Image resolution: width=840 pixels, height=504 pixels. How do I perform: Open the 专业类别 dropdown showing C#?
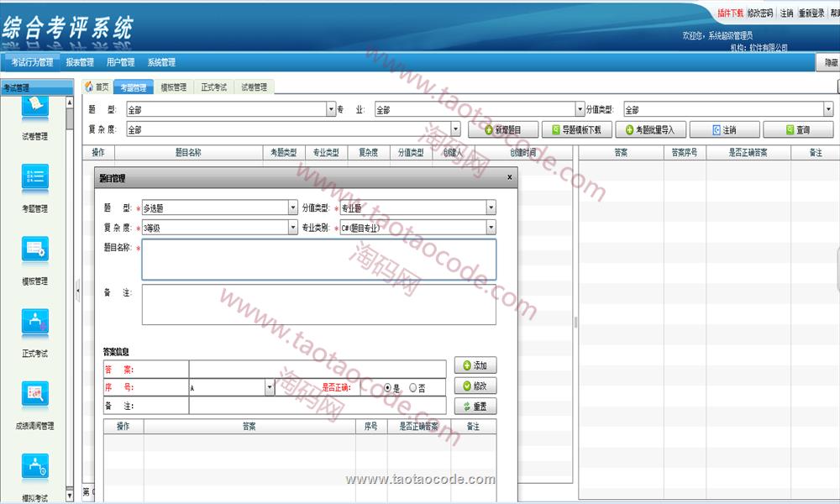pos(491,228)
